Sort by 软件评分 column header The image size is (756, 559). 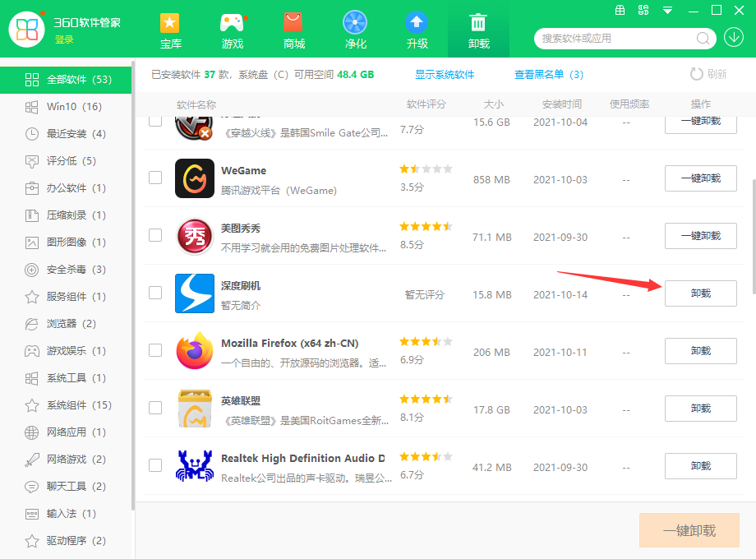tap(426, 104)
